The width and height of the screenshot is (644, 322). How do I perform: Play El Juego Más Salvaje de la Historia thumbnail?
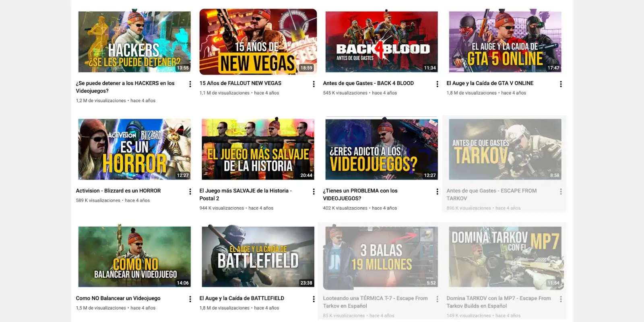(258, 149)
